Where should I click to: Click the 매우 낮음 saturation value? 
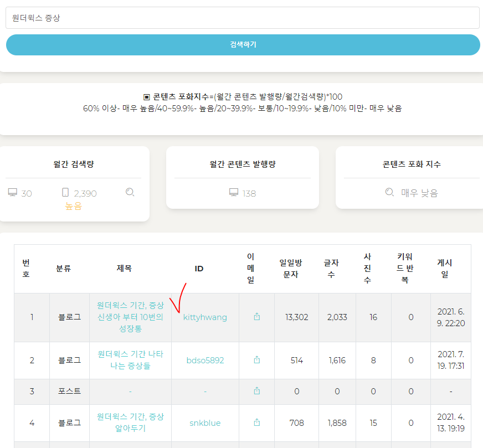click(x=419, y=193)
